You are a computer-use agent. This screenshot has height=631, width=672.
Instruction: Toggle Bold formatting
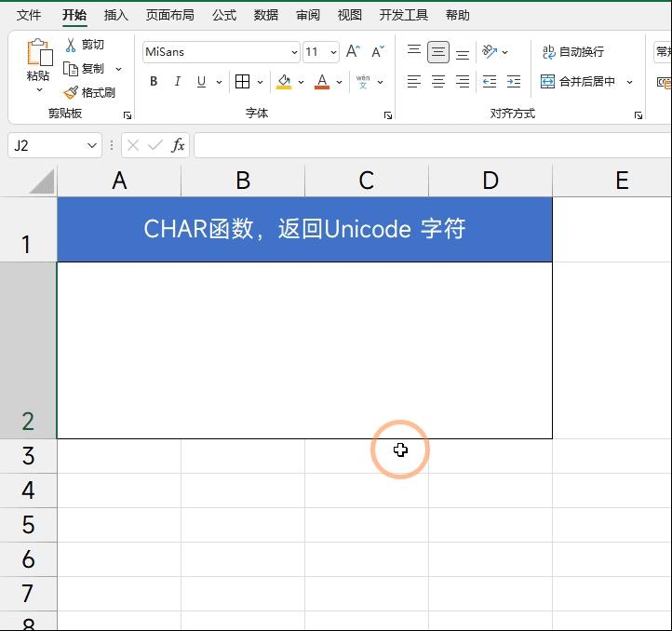coord(154,82)
